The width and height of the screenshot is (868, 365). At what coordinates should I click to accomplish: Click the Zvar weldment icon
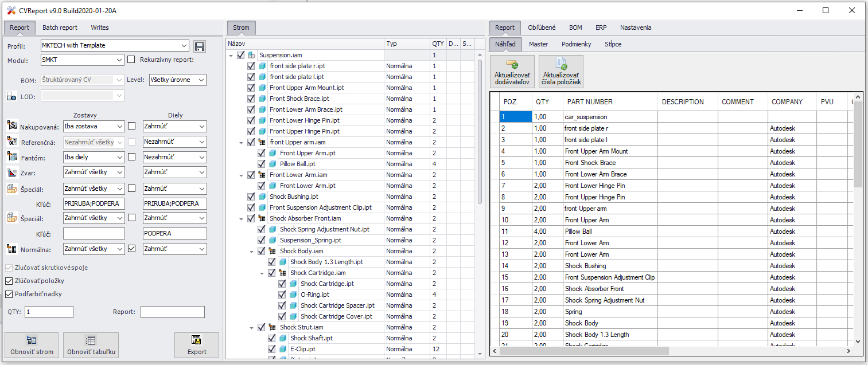[10, 172]
